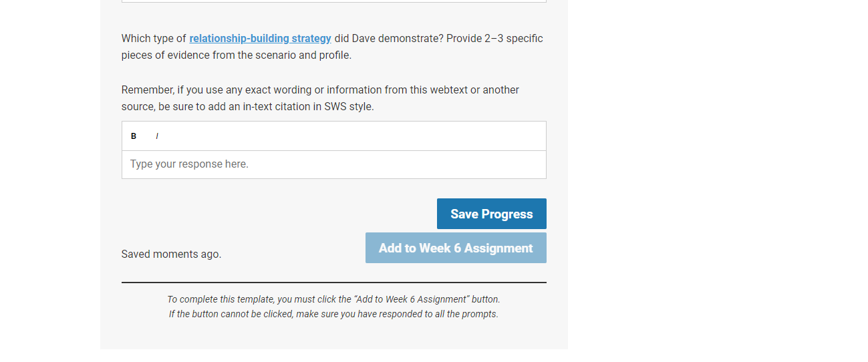Toggle bold formatting in response editor
868x362 pixels.
coord(134,136)
